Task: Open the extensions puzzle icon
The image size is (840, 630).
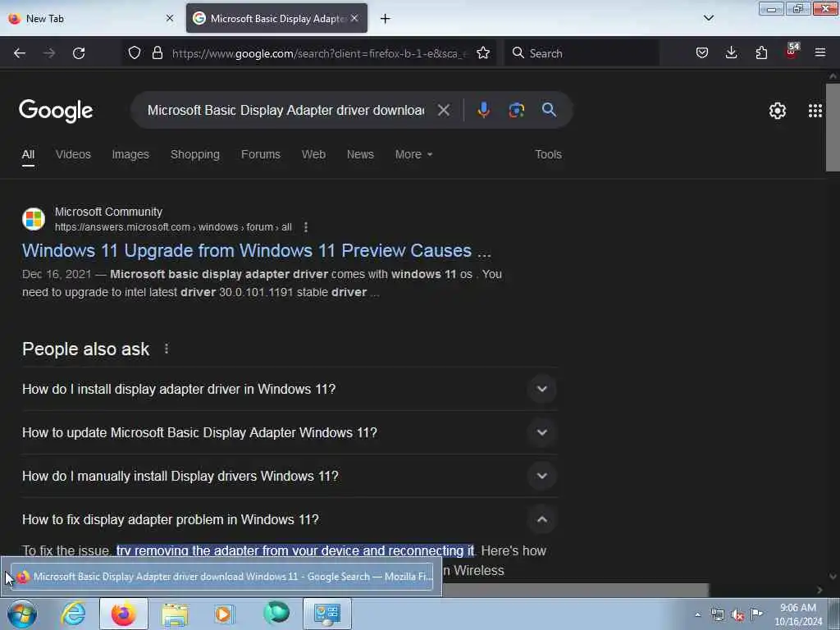Action: (x=761, y=52)
